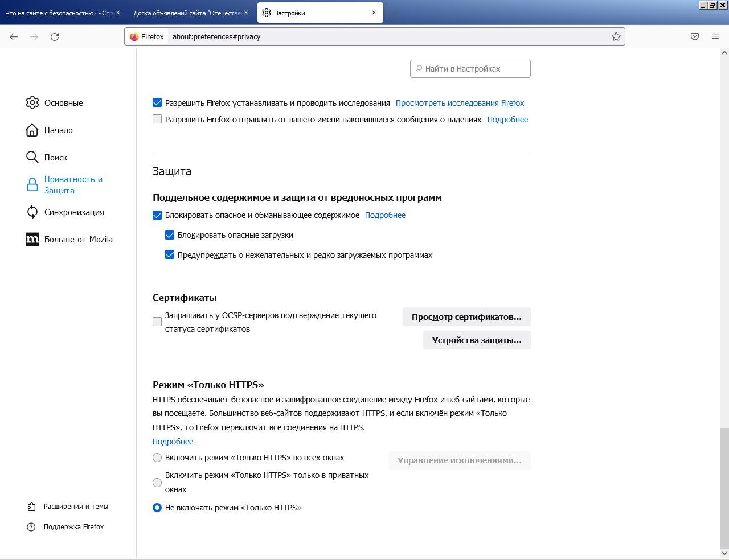729x560 pixels.
Task: Click the forward navigation arrow
Action: pyautogui.click(x=34, y=36)
